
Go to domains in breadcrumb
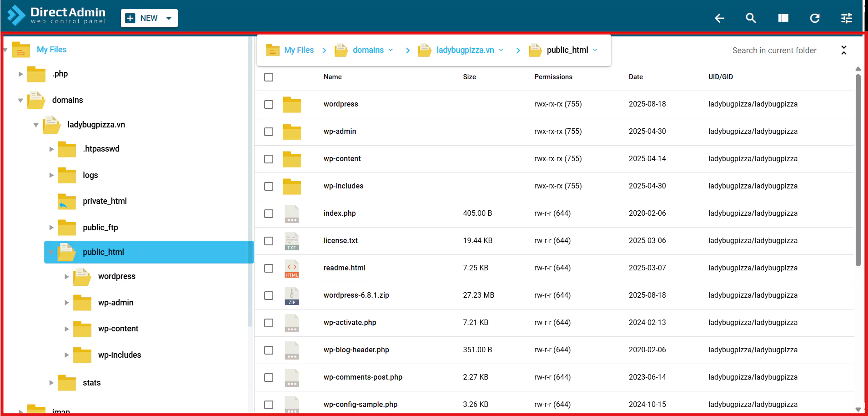pos(368,50)
